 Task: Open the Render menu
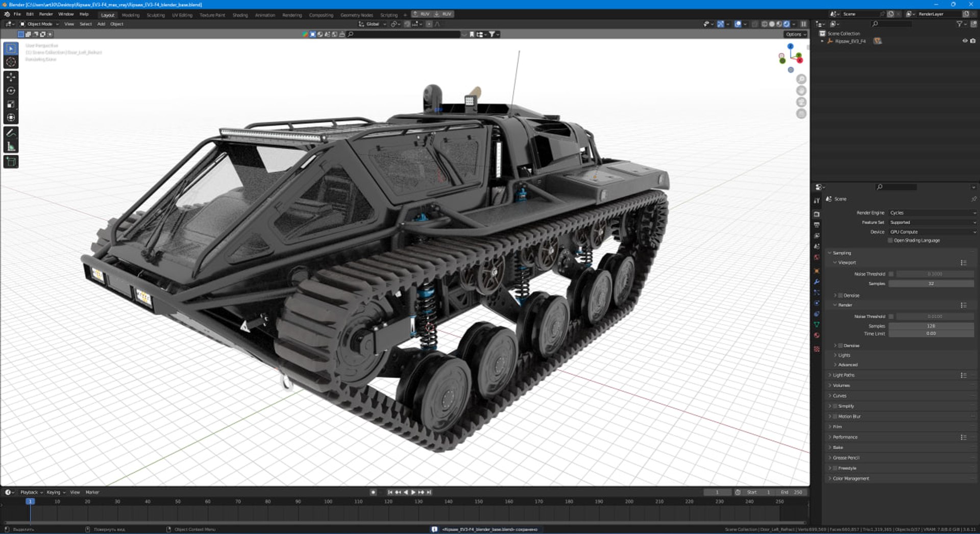point(46,14)
